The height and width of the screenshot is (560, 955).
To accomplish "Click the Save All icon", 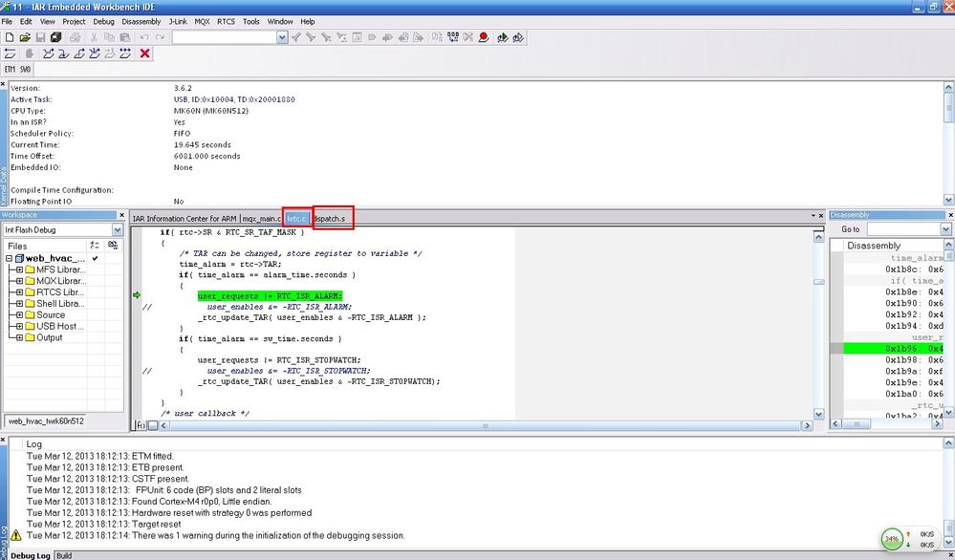I will [55, 37].
